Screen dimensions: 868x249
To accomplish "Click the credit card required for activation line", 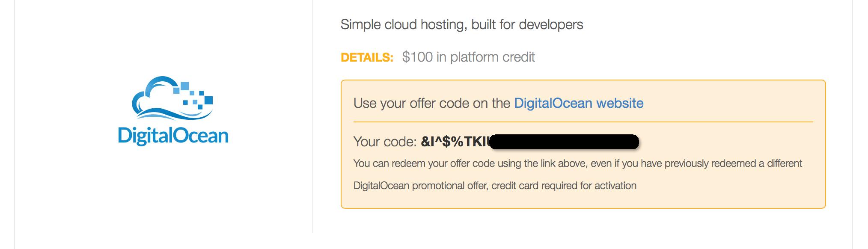I will (x=564, y=186).
